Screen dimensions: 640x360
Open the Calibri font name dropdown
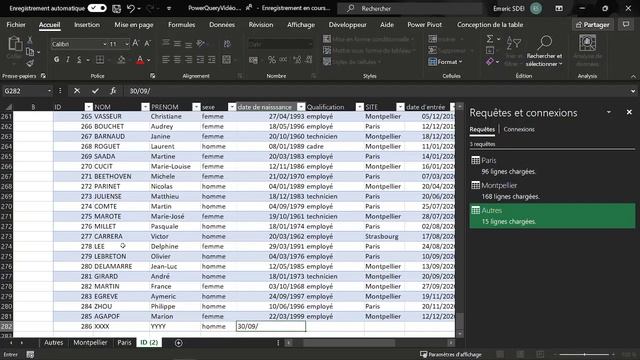coord(104,44)
